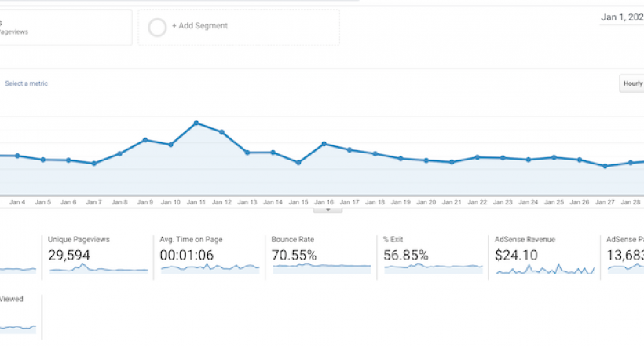Click the 'Jan 24' axis label
This screenshot has height=346, width=644.
(529, 202)
